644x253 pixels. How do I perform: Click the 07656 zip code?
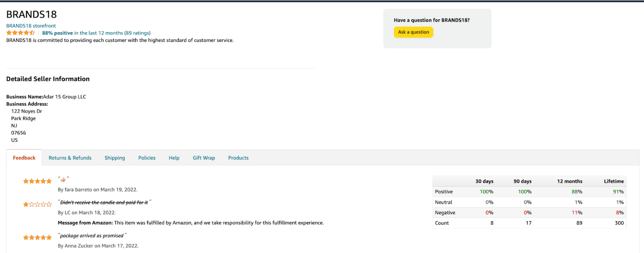(19, 132)
